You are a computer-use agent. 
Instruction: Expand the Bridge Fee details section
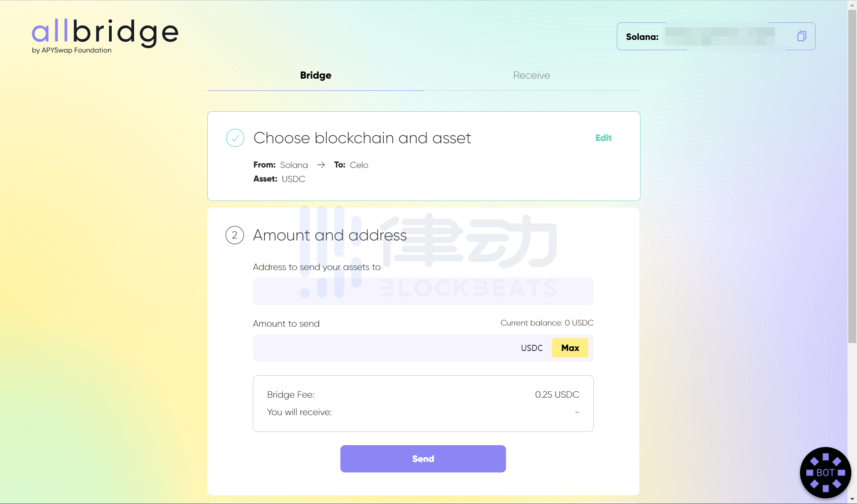pos(290,394)
